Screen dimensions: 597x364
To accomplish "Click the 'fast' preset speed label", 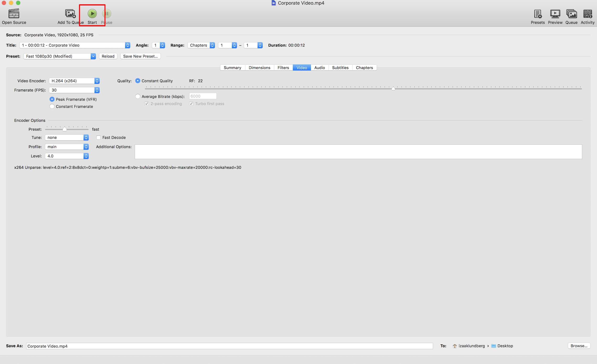I will point(96,129).
